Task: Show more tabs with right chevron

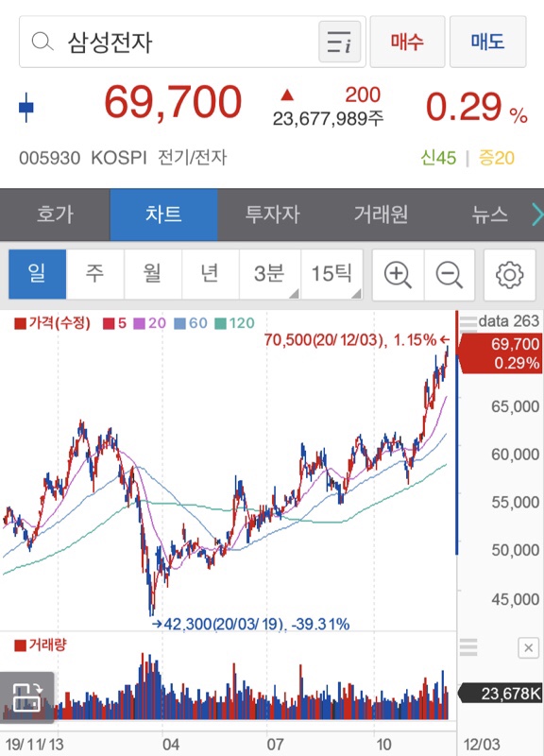Action: pyautogui.click(x=537, y=215)
